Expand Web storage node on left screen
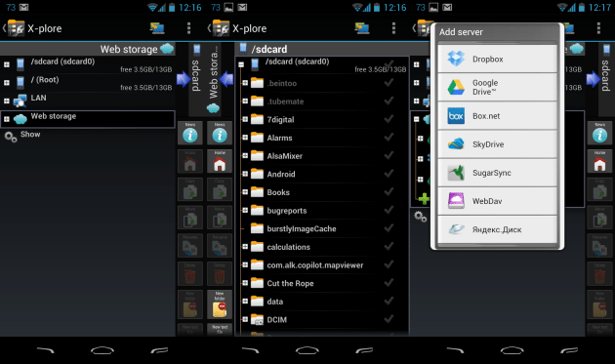 point(7,119)
